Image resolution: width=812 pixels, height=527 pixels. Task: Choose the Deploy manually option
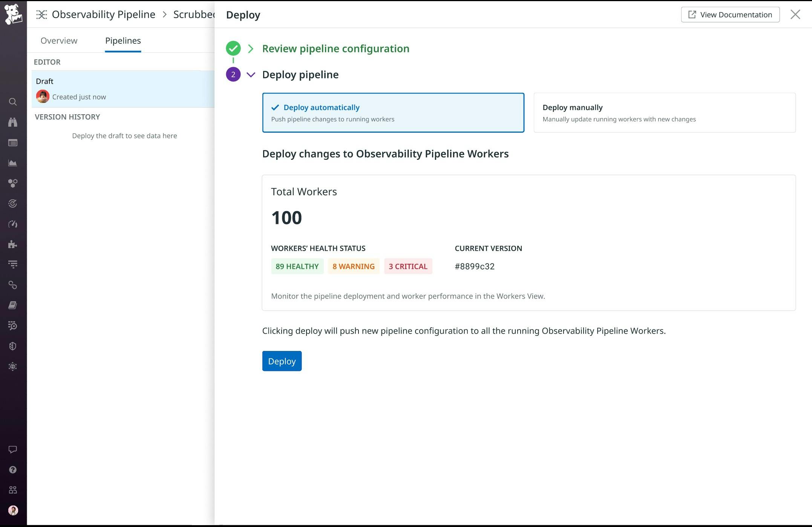pos(664,112)
